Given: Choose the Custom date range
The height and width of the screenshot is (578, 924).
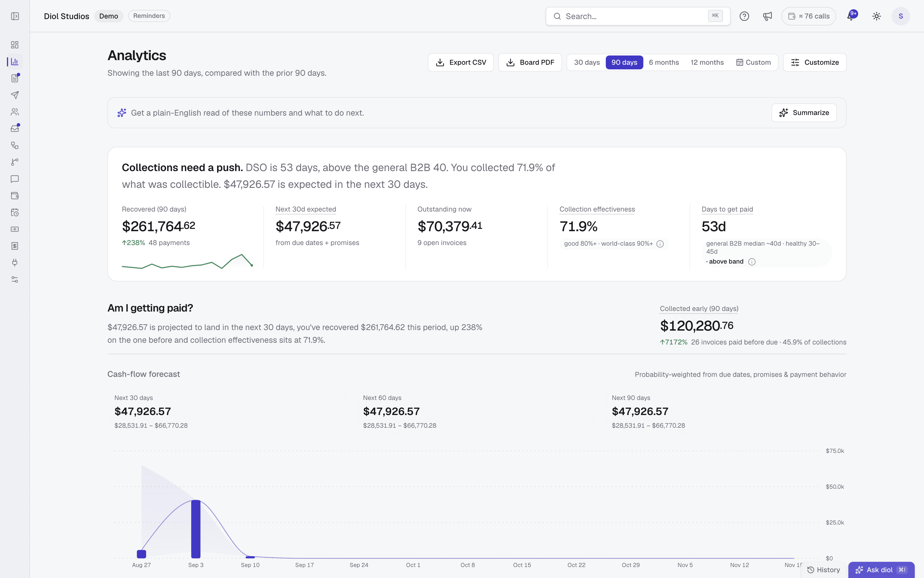Looking at the screenshot, I should [x=753, y=62].
